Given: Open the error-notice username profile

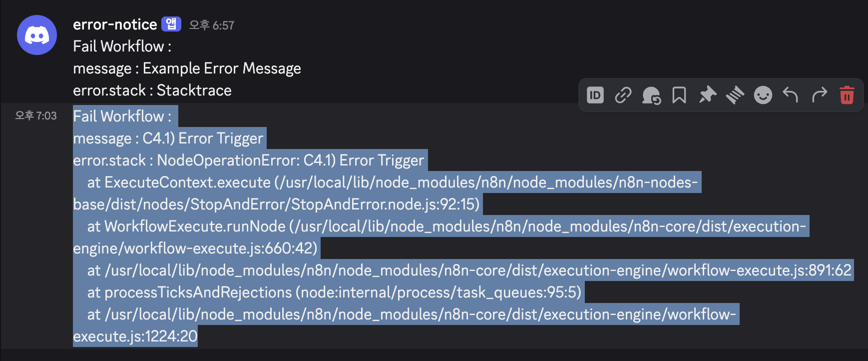Looking at the screenshot, I should pyautogui.click(x=115, y=24).
